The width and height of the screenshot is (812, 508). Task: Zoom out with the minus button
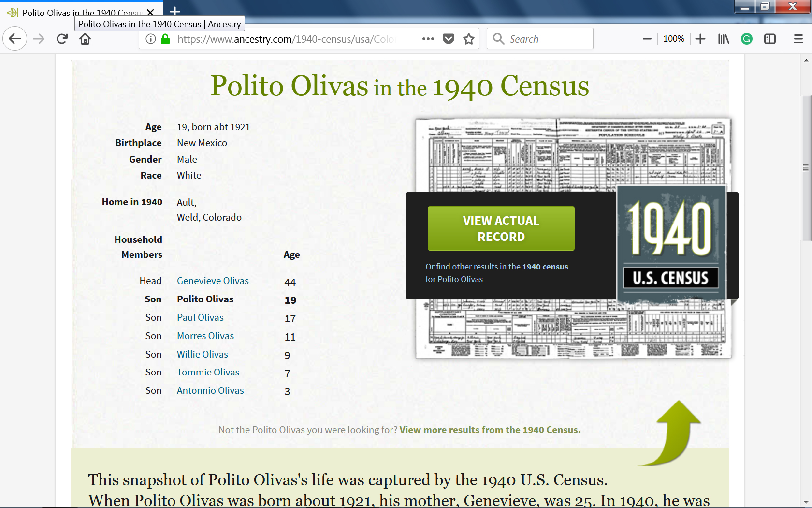click(x=647, y=39)
